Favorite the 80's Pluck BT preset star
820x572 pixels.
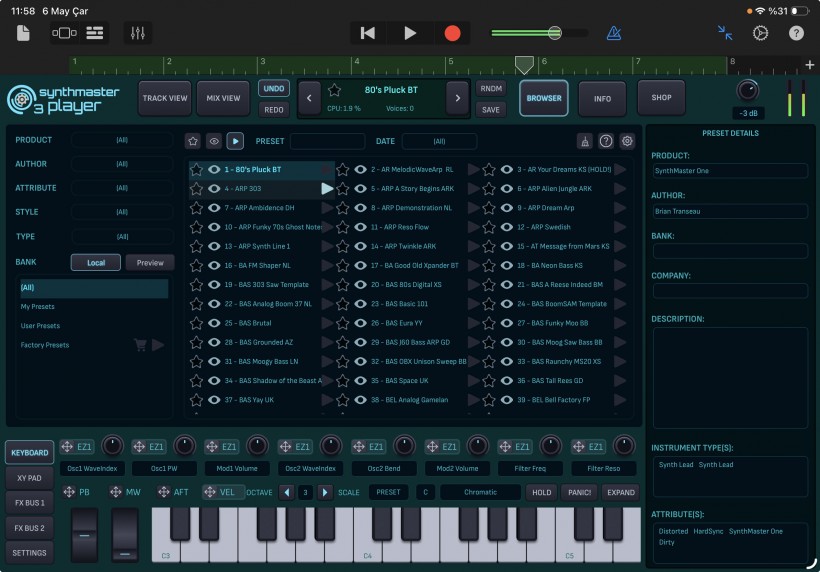pyautogui.click(x=334, y=90)
